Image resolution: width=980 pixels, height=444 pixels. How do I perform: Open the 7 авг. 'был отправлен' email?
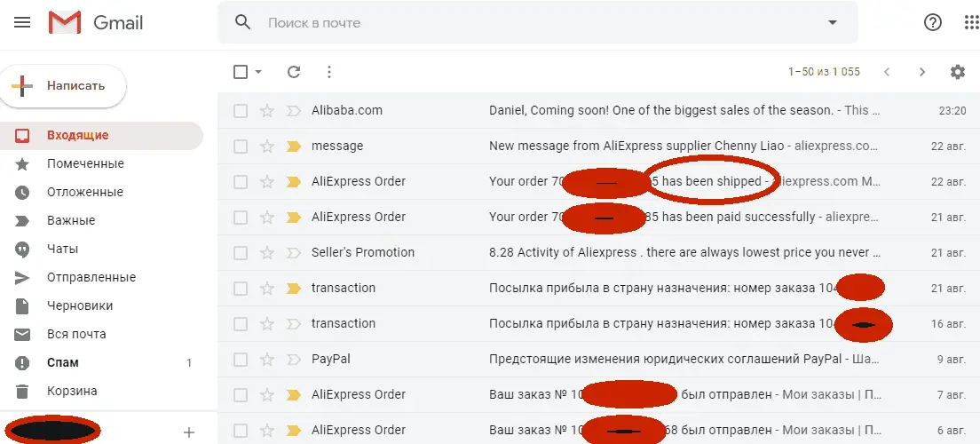[599, 395]
